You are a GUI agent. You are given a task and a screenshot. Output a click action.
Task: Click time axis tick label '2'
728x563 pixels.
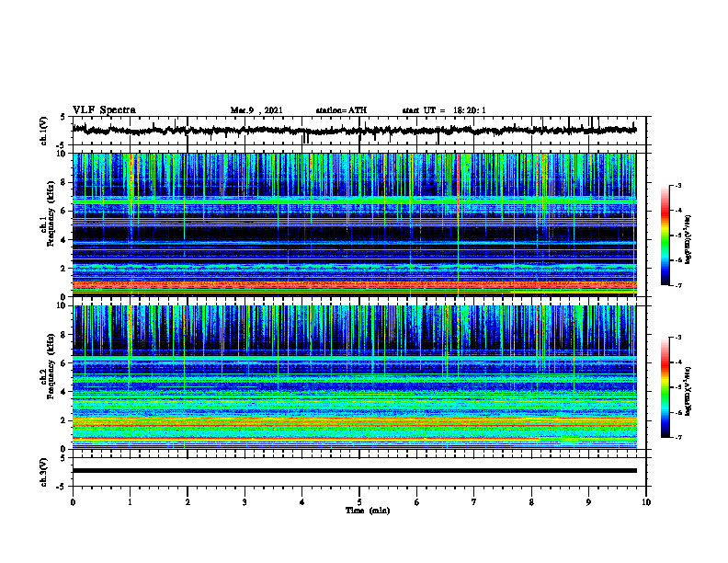point(188,502)
